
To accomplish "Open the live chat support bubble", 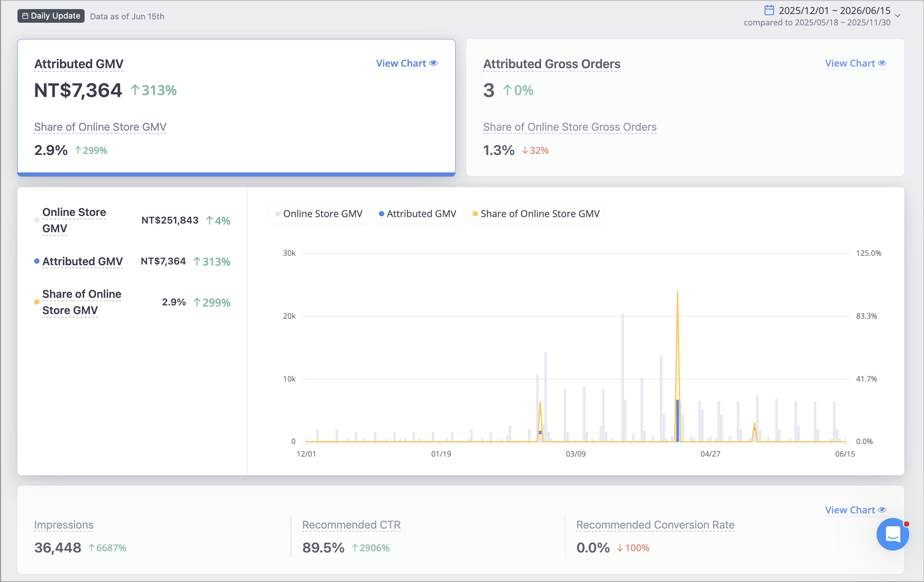I will coord(893,534).
